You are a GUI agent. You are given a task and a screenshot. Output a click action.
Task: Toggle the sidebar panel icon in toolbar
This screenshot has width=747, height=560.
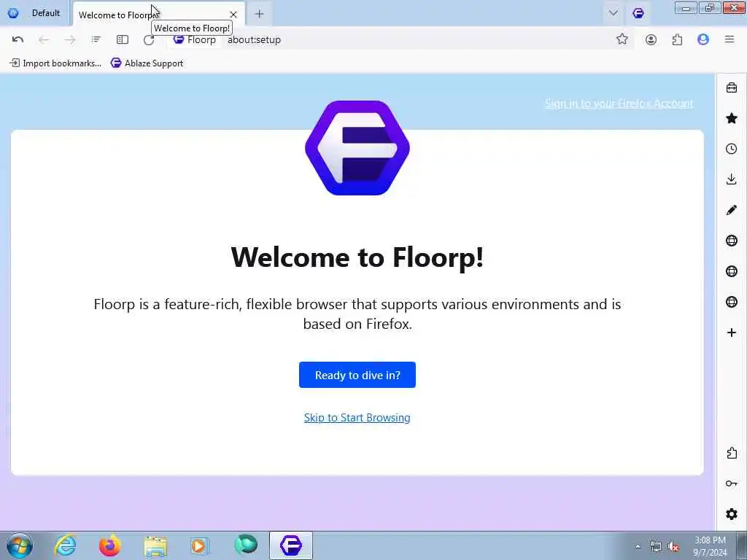tap(123, 39)
